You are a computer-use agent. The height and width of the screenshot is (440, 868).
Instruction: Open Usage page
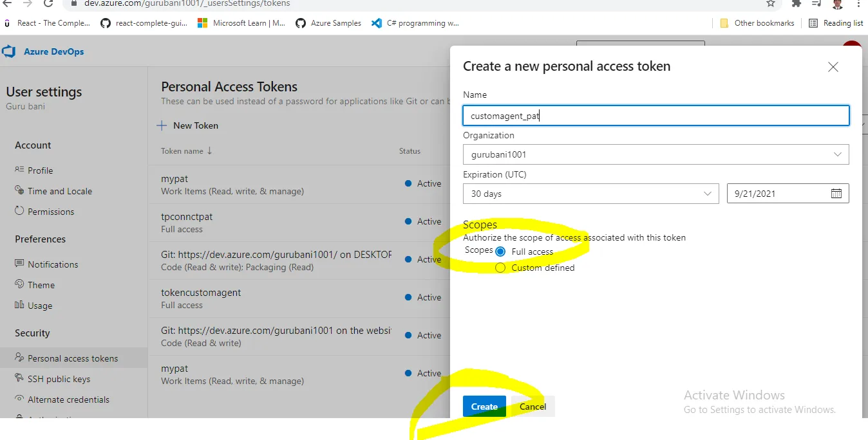[x=40, y=306]
